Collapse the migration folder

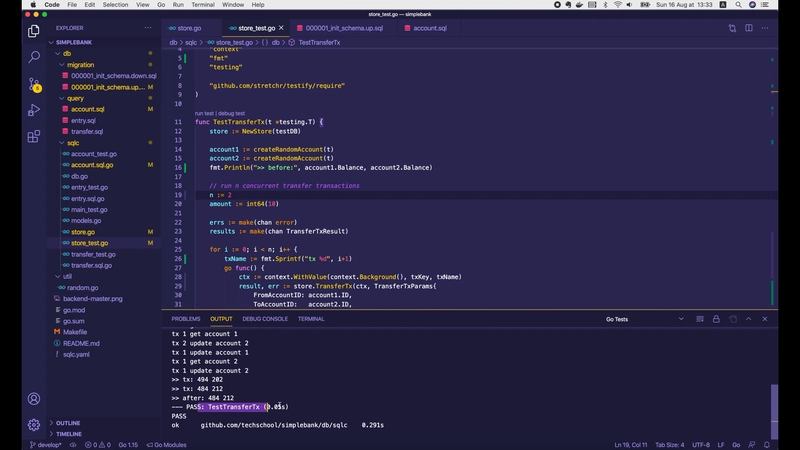pos(80,64)
